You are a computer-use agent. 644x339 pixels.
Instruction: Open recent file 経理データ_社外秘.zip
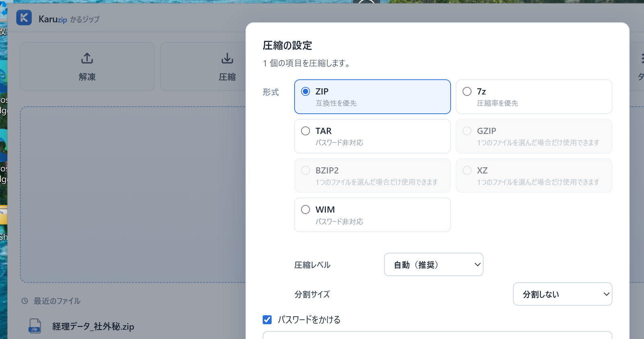coord(93,327)
